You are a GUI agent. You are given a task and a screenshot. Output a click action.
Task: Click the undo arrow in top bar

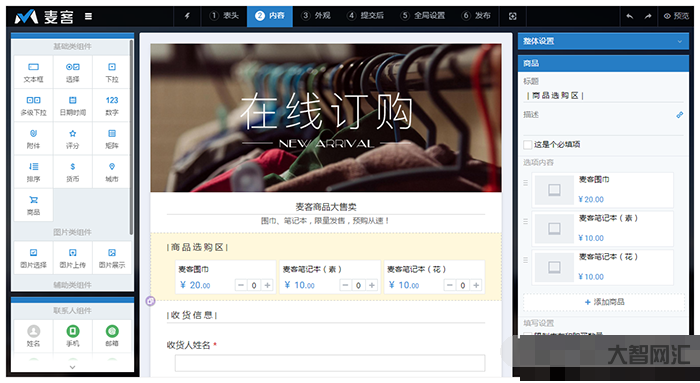coord(629,16)
